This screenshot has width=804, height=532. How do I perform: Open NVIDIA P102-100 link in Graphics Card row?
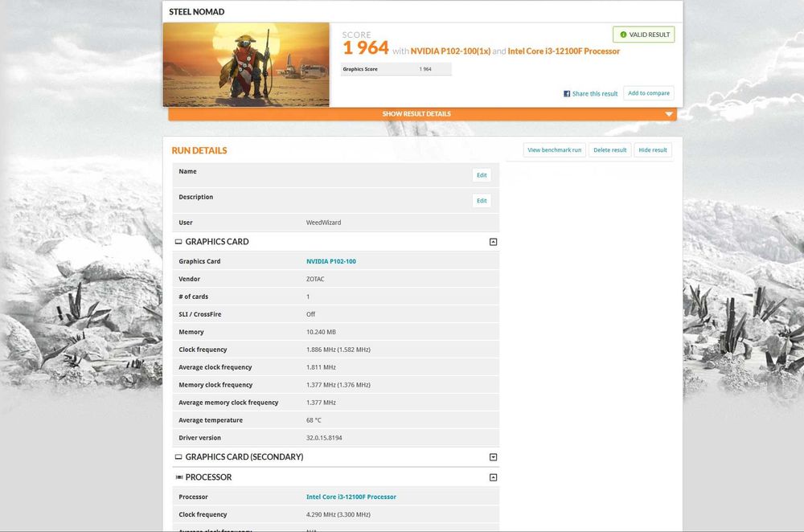[331, 261]
